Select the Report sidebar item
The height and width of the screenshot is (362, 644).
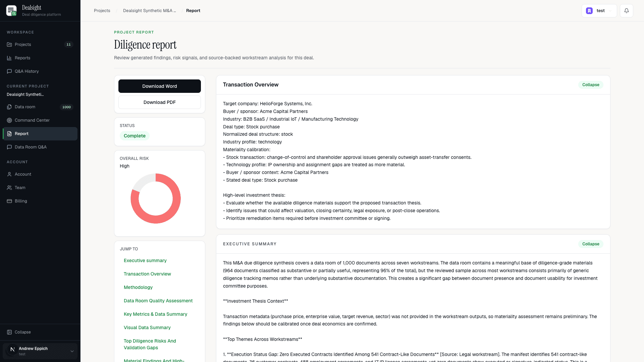pyautogui.click(x=40, y=134)
